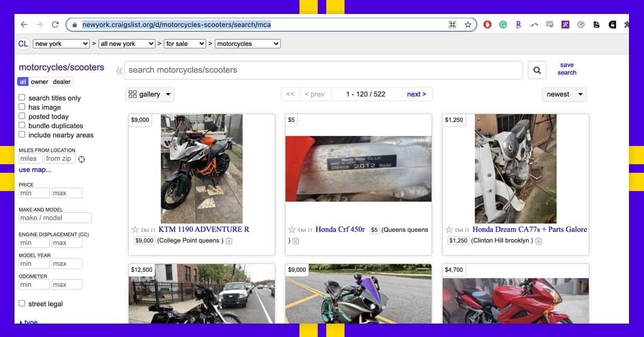Click the use map link
The image size is (644, 337).
[35, 170]
